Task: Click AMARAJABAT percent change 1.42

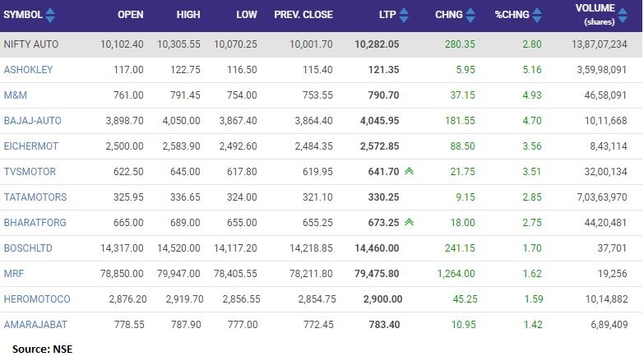Action: click(533, 325)
